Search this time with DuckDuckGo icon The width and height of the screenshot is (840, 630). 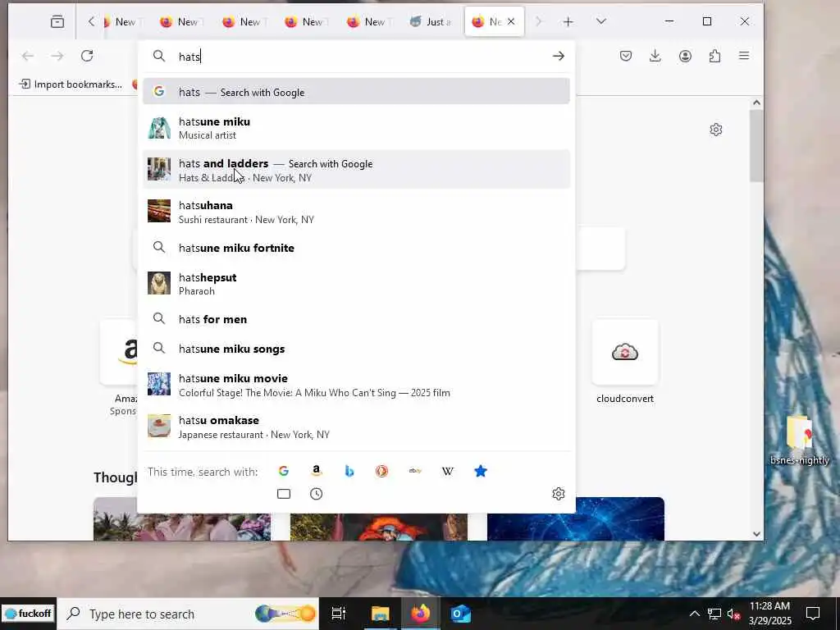[x=382, y=471]
